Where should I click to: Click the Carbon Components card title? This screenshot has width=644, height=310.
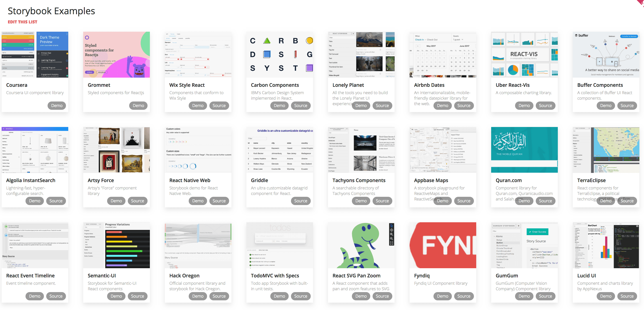(275, 85)
